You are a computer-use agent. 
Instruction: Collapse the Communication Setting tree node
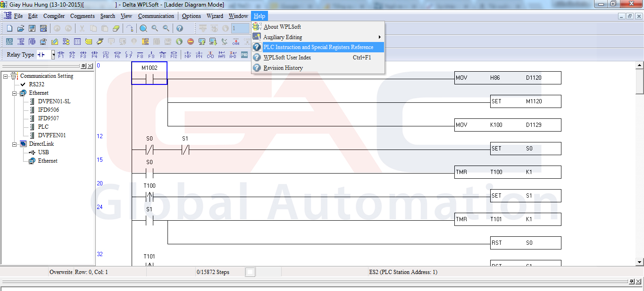pos(6,76)
